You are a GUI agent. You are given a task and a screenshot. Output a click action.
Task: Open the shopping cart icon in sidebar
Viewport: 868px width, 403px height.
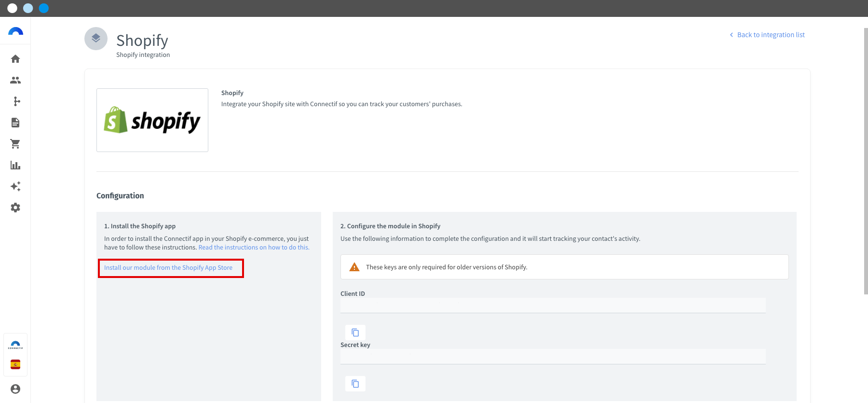point(15,144)
